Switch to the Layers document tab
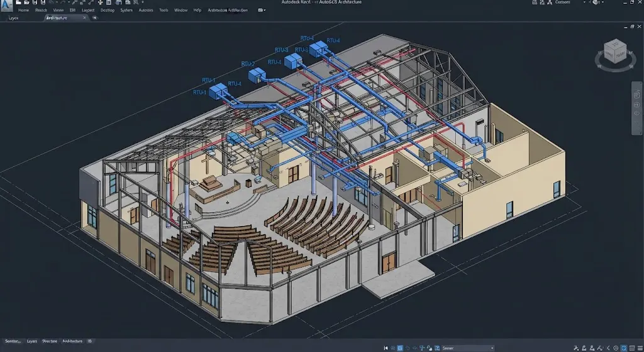644x352 pixels. pyautogui.click(x=13, y=18)
